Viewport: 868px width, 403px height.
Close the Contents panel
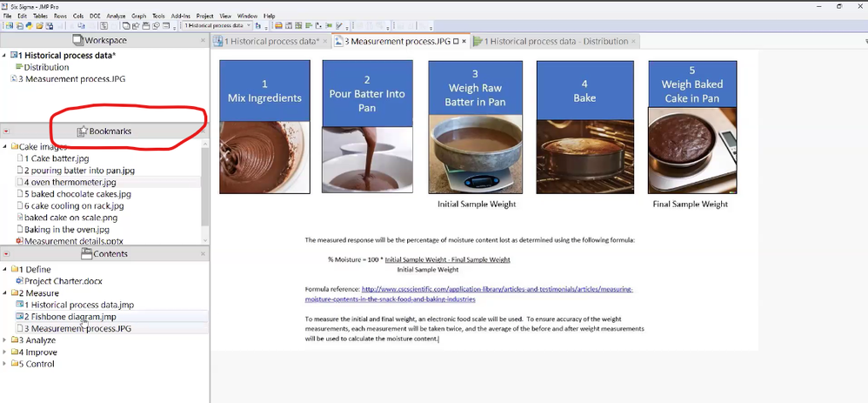coord(203,254)
